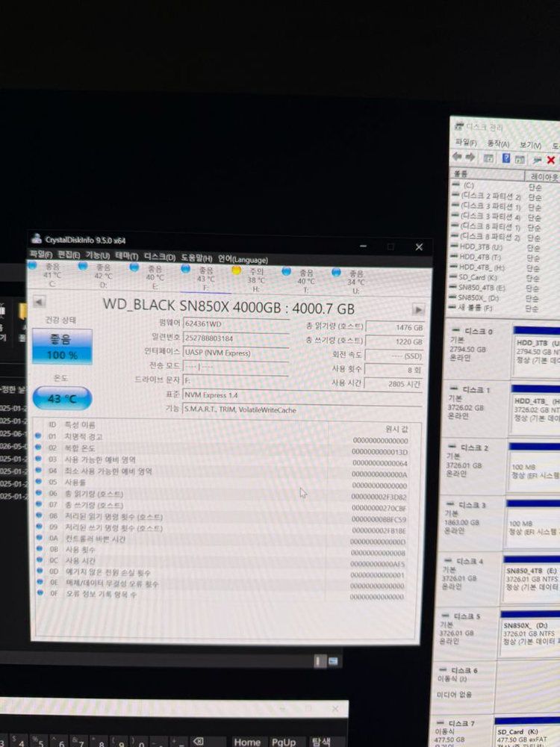Click the yellow caution dot for drive H:
Screen dimensions: 560x747
pyautogui.click(x=236, y=270)
